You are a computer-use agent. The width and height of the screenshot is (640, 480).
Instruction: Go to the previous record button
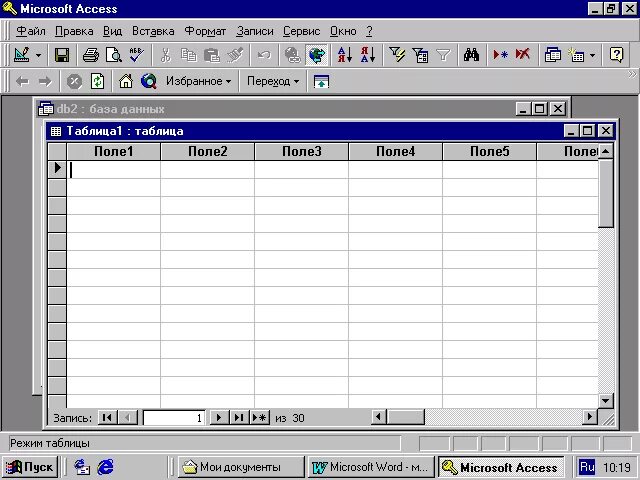point(128,418)
